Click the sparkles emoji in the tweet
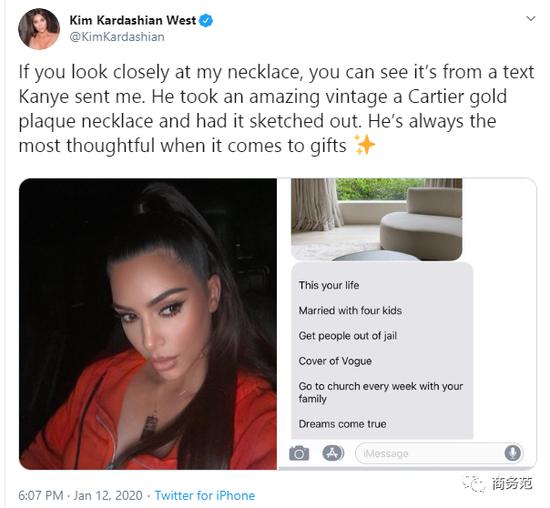550x508 pixels. 364,144
